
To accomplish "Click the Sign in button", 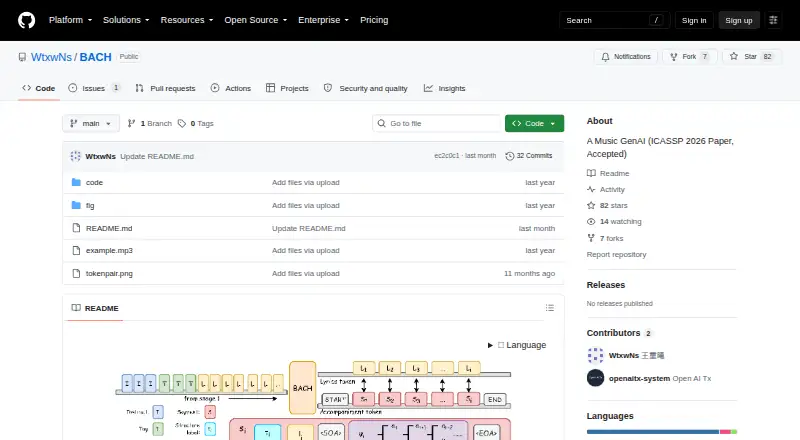I will pos(694,20).
